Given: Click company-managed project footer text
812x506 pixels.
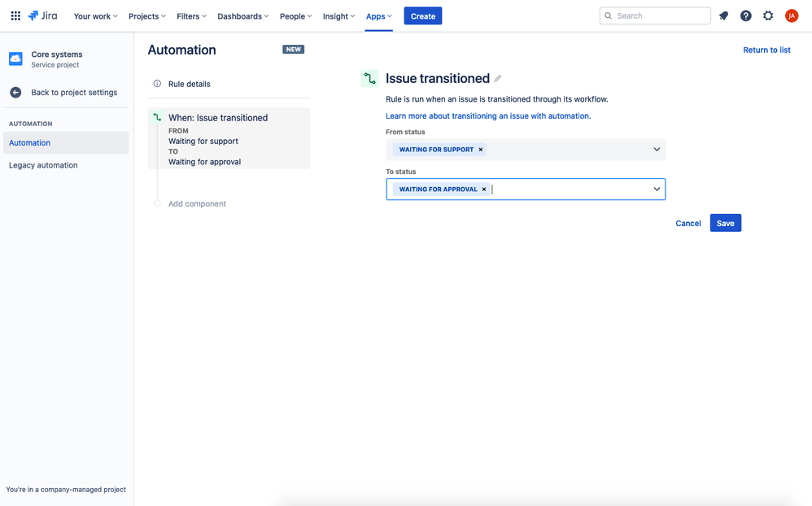Looking at the screenshot, I should (x=66, y=490).
